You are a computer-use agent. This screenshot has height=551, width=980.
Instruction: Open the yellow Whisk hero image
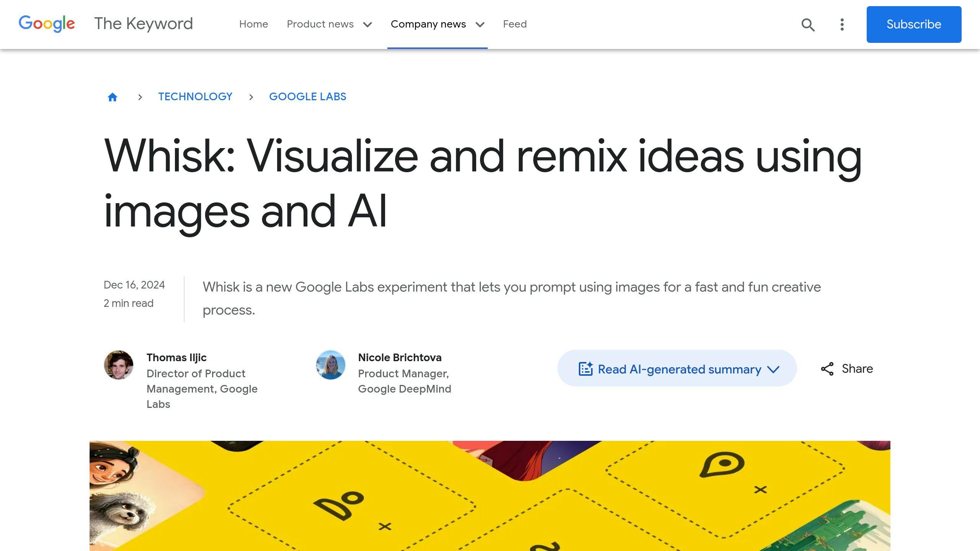(490, 496)
